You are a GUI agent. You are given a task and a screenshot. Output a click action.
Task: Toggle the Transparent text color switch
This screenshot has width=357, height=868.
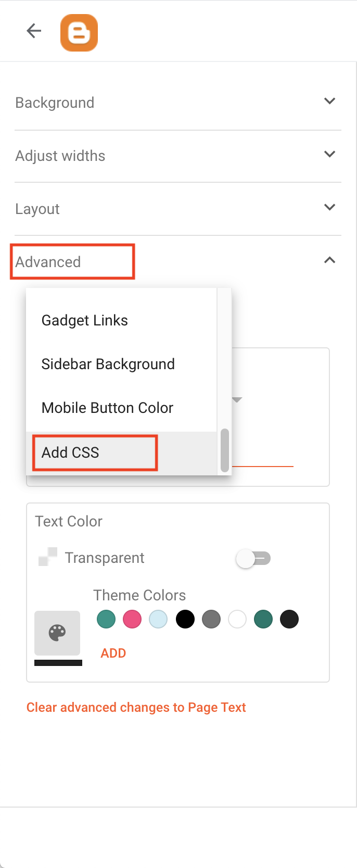(x=253, y=559)
